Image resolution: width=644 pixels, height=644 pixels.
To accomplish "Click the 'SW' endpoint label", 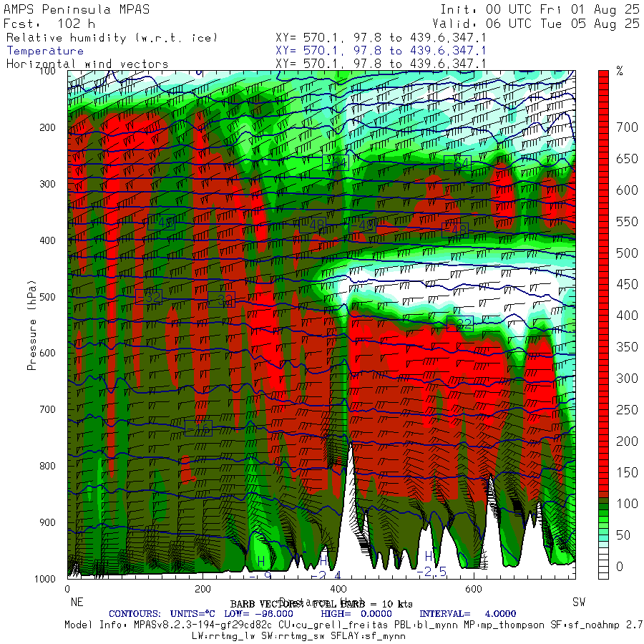I will tap(579, 602).
